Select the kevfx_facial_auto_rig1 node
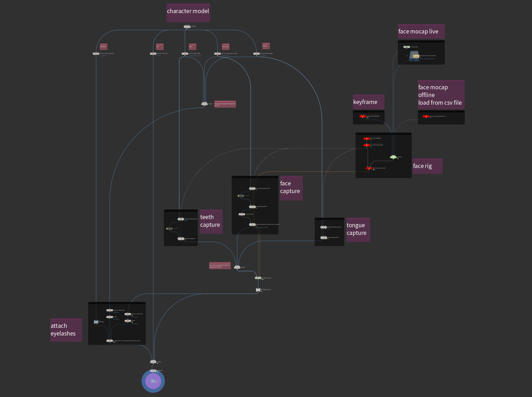 (x=369, y=168)
